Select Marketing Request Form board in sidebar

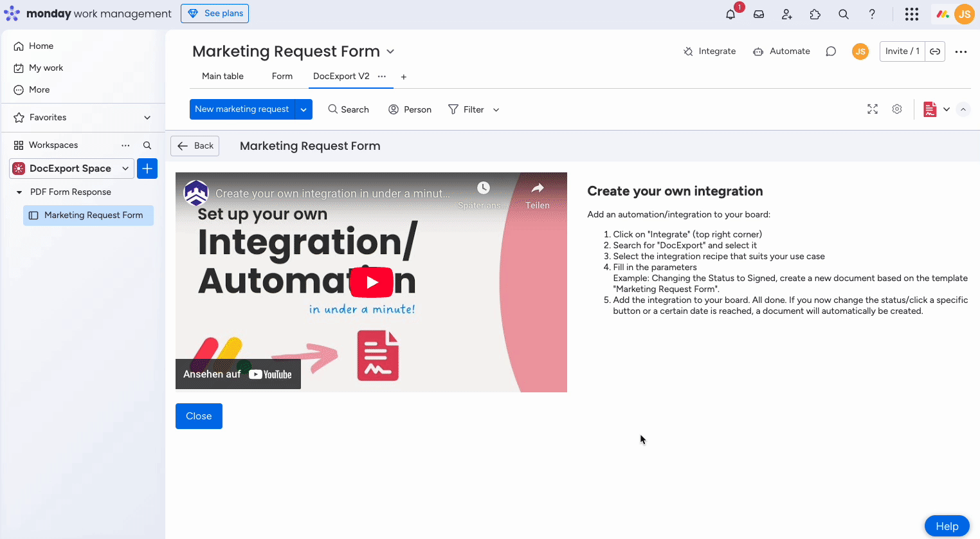point(89,215)
